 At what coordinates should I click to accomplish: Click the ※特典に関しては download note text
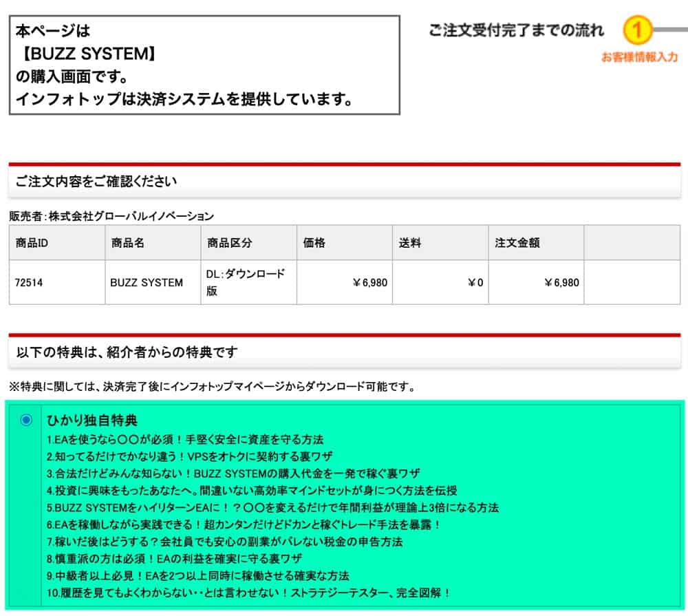[212, 386]
